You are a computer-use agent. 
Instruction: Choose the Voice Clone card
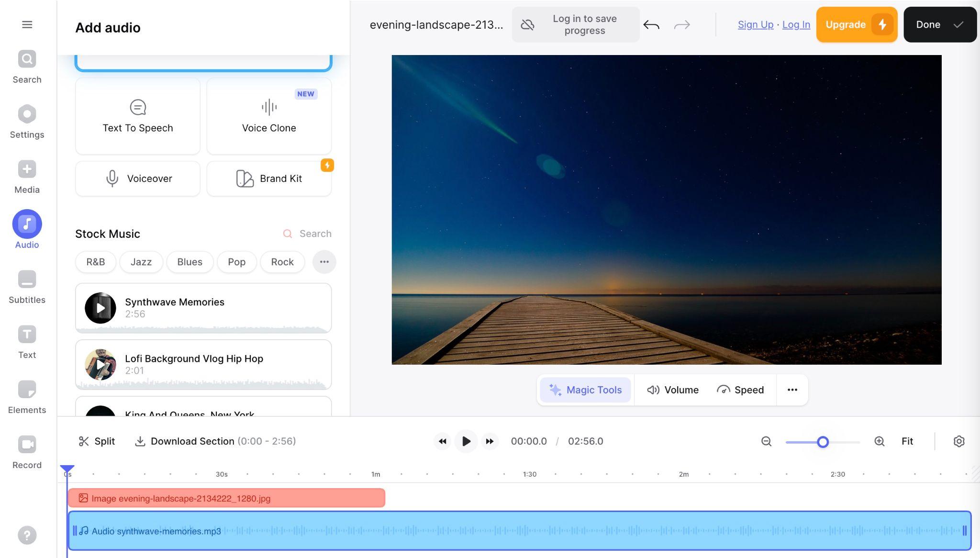click(x=269, y=116)
